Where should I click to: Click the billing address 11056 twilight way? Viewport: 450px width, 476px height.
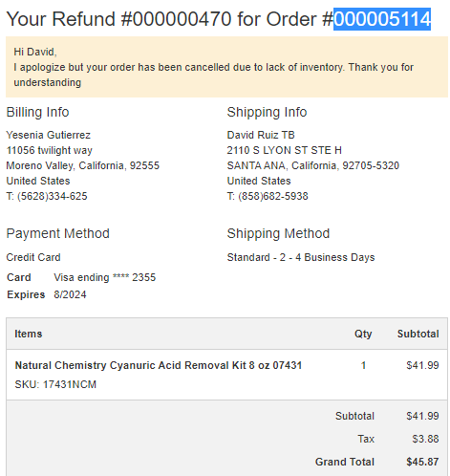[x=50, y=150]
